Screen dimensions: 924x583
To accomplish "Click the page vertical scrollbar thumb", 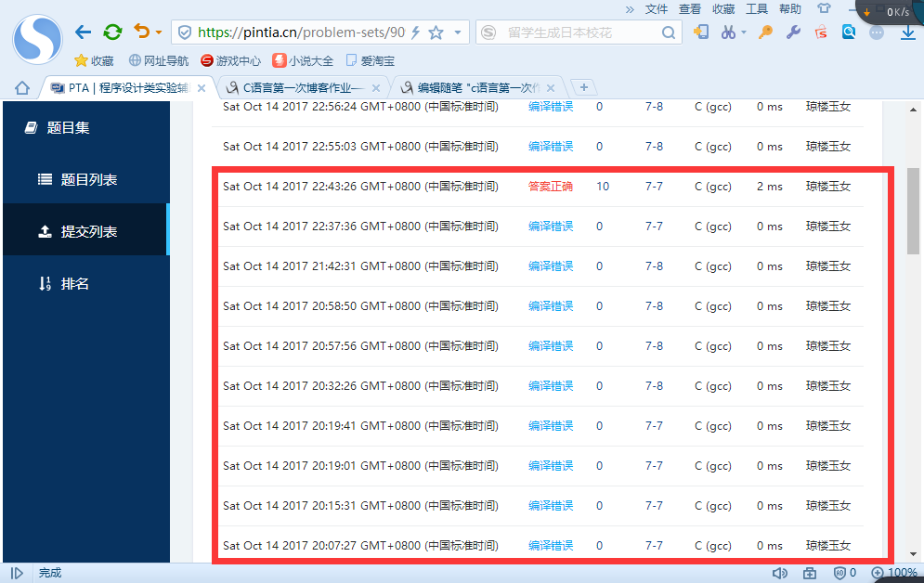I will pos(913,211).
